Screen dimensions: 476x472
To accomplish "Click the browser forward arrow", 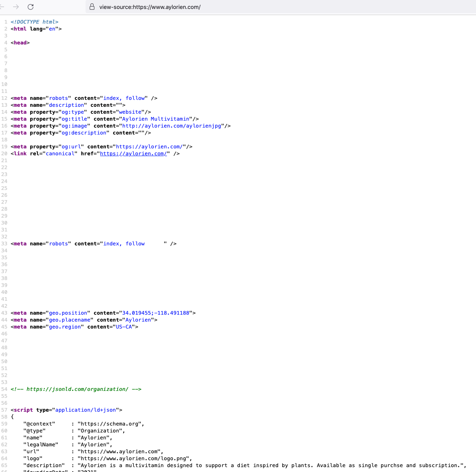I will click(x=16, y=7).
